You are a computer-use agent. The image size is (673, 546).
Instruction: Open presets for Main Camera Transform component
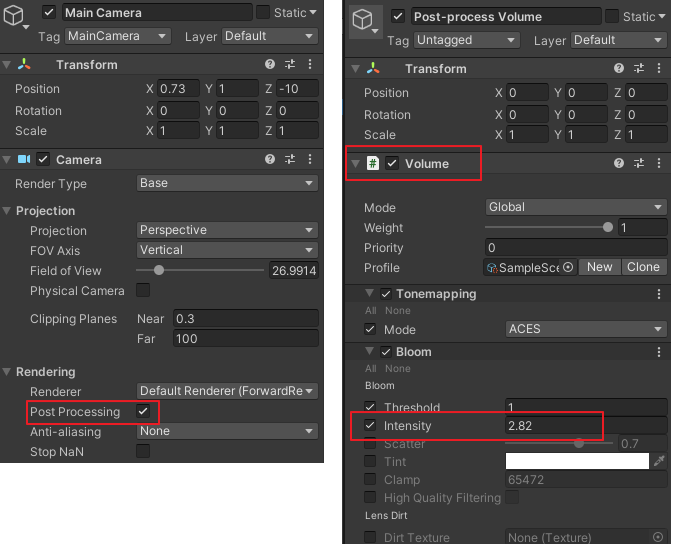coord(290,64)
